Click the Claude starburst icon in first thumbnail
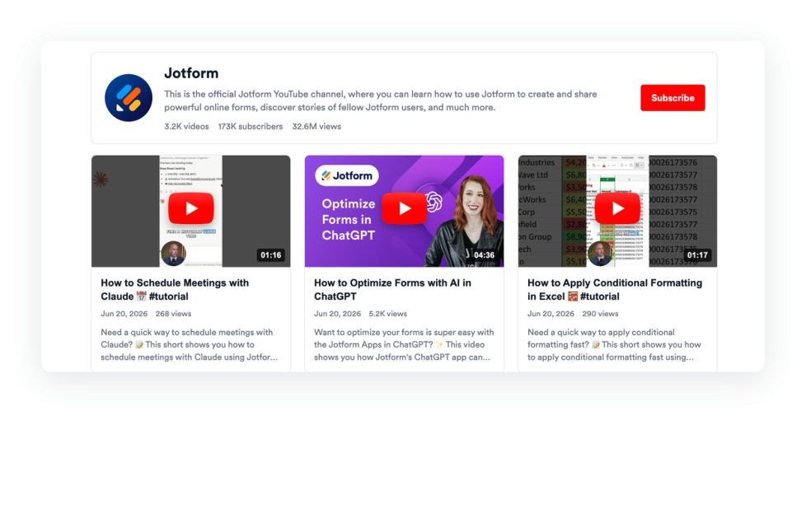The height and width of the screenshot is (532, 806). (x=101, y=180)
